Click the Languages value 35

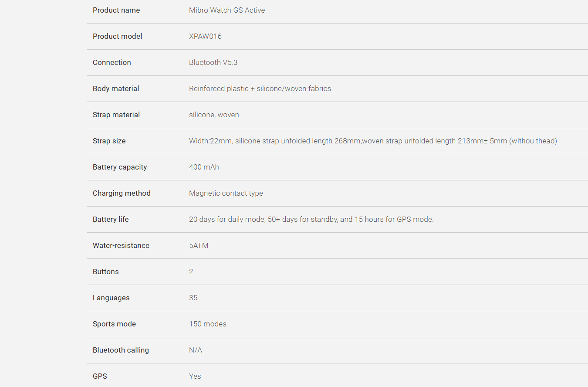click(193, 298)
